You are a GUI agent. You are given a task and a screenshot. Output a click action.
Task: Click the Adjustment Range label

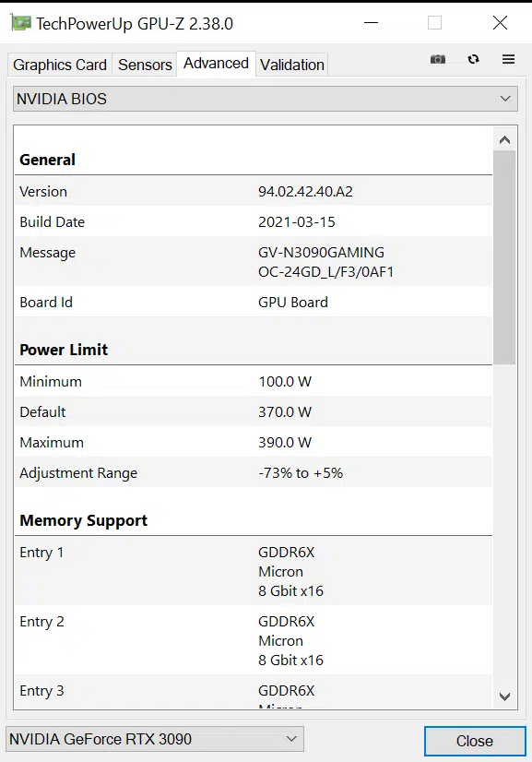(78, 473)
